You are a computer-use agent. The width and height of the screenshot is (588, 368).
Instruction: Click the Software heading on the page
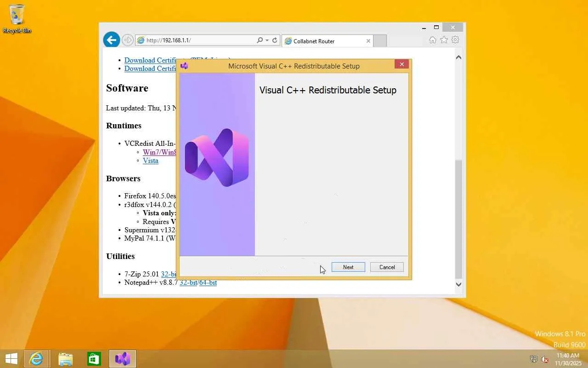(127, 88)
